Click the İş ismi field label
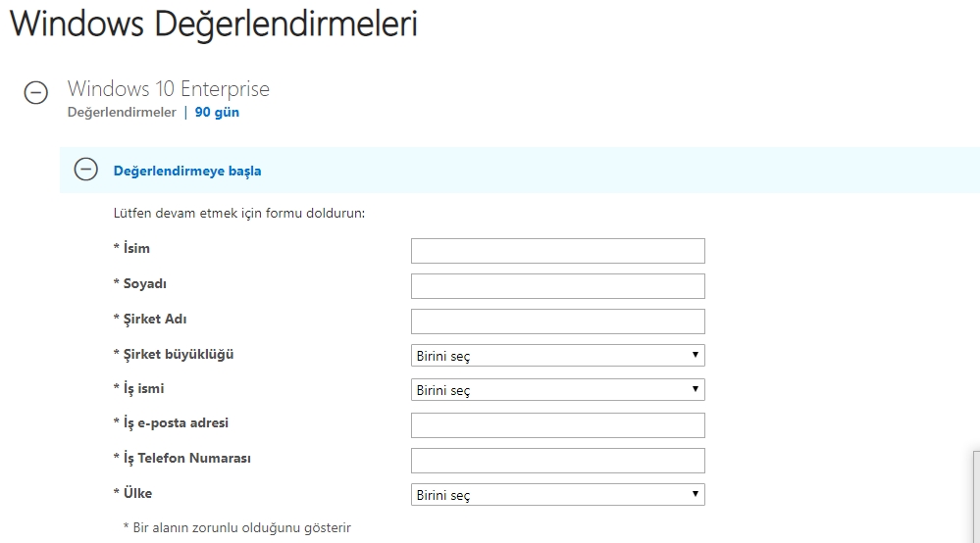The height and width of the screenshot is (543, 980). [143, 389]
